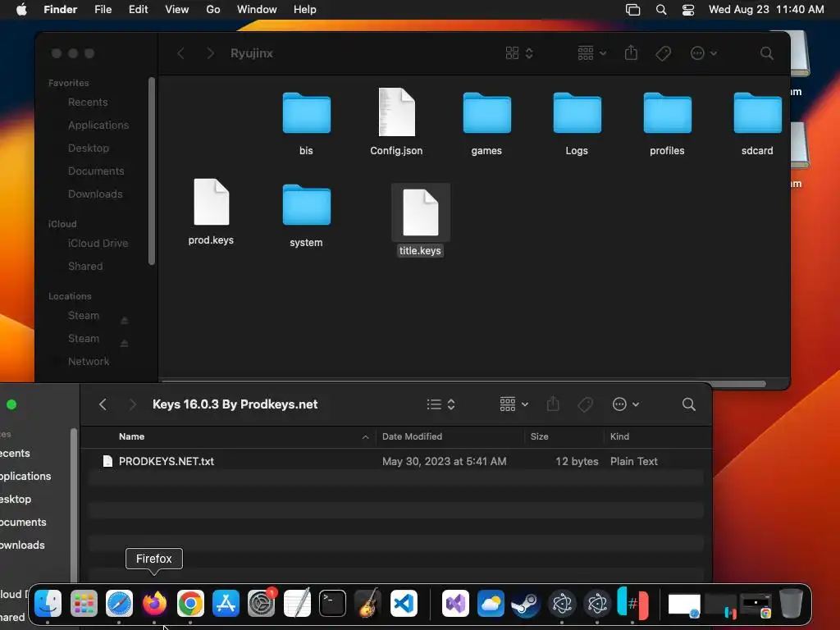
Task: Open the Trash in the Dock
Action: click(791, 603)
